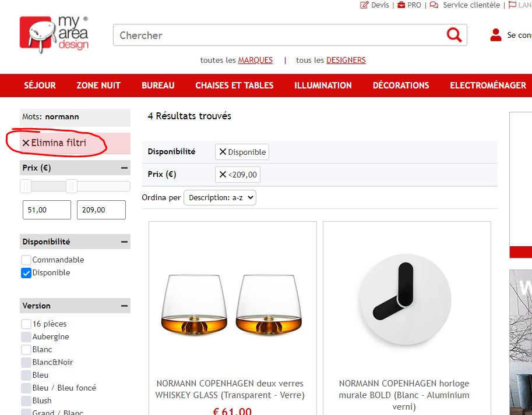Click the language flag icon
The width and height of the screenshot is (532, 415).
tap(513, 5)
